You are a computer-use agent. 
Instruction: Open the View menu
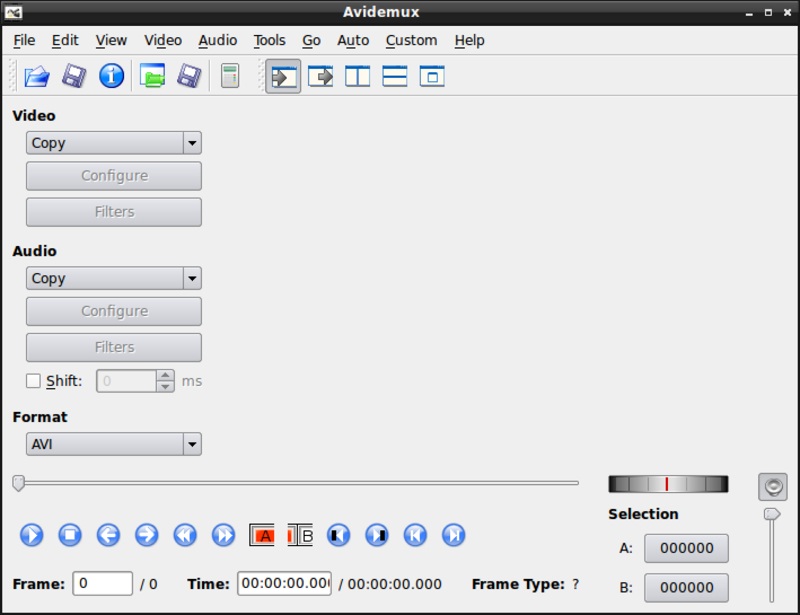pos(111,40)
